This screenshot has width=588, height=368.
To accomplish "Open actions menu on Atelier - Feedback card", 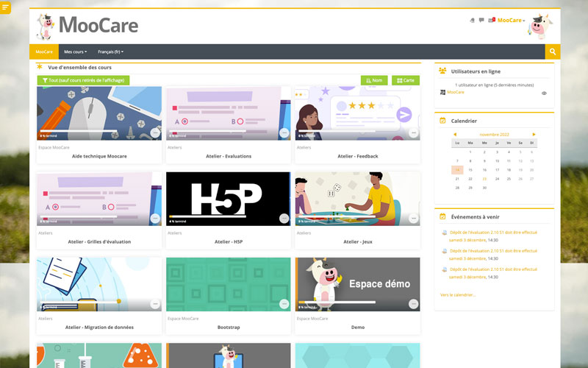I will [413, 132].
